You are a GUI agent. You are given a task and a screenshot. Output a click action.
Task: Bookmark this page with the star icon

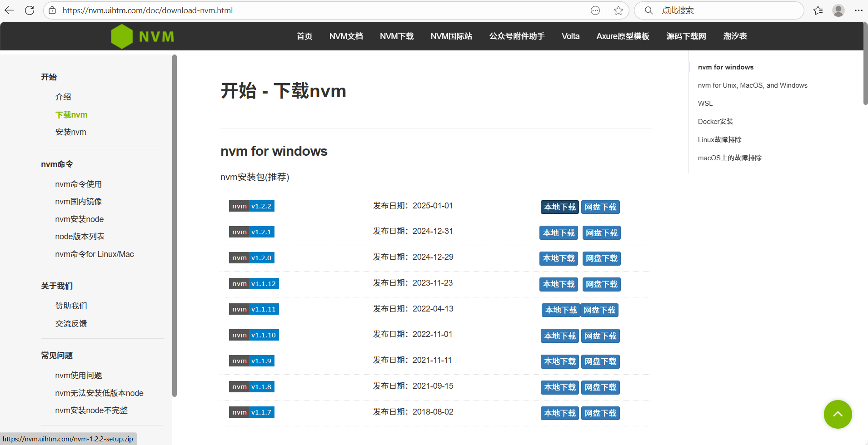[619, 10]
